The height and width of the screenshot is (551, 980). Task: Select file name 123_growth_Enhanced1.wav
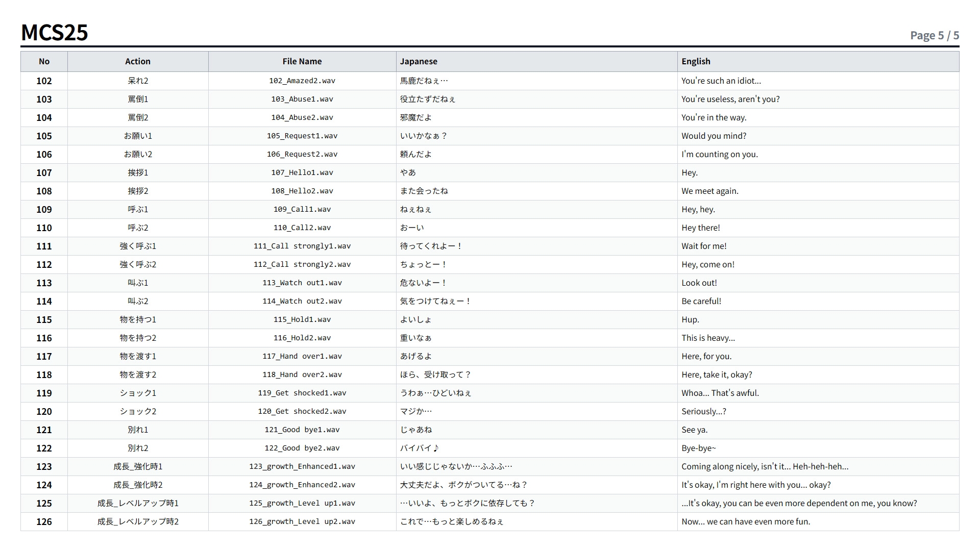point(302,466)
